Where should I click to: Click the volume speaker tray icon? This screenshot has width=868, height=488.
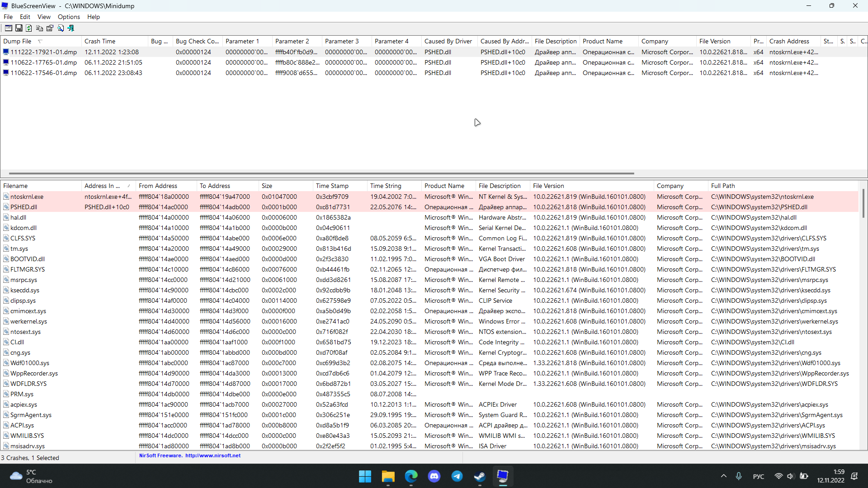[x=791, y=476]
